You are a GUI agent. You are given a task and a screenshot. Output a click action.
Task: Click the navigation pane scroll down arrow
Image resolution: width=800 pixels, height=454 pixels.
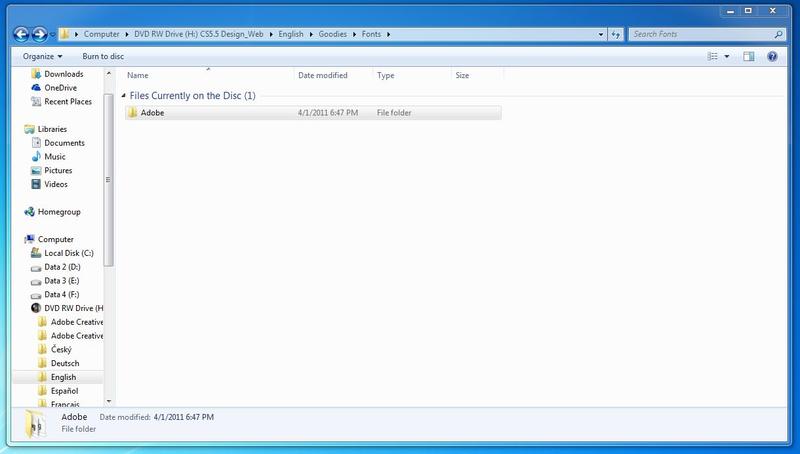point(108,401)
